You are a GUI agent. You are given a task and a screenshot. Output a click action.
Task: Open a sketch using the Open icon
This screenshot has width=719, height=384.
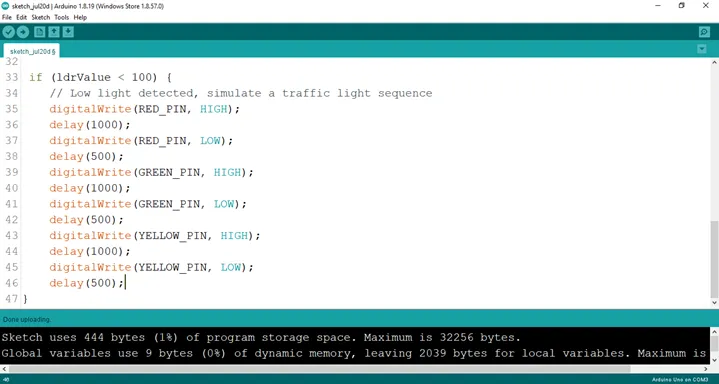click(x=54, y=32)
